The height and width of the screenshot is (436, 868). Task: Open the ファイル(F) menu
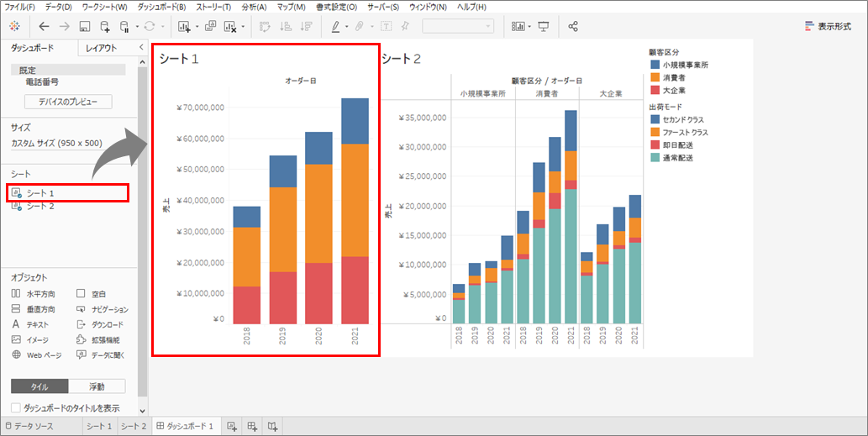(x=20, y=7)
